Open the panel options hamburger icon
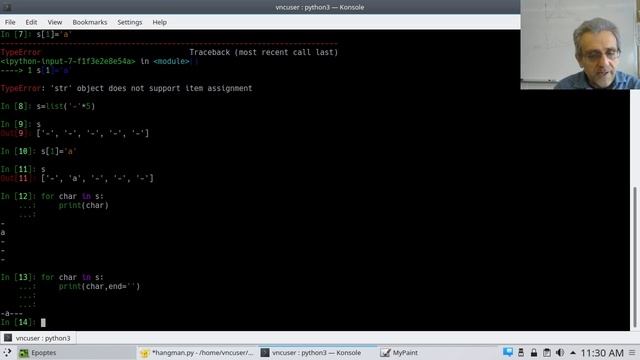This screenshot has width=640, height=360. 632,353
